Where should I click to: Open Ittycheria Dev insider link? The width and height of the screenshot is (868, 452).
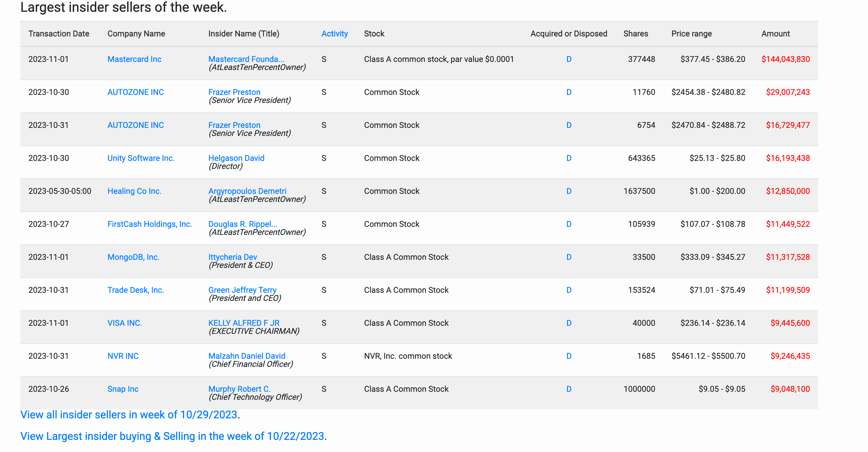[x=232, y=257]
